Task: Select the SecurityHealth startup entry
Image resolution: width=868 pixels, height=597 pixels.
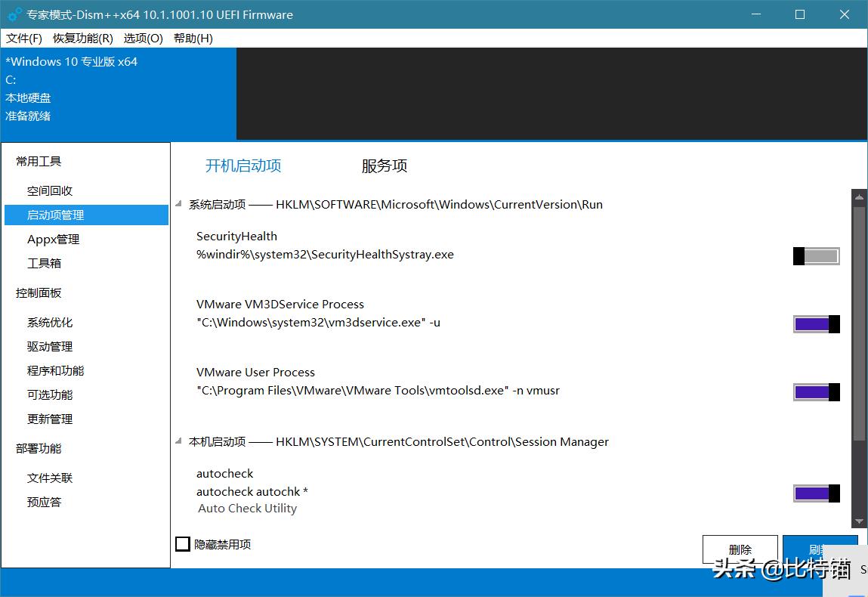Action: tap(236, 237)
